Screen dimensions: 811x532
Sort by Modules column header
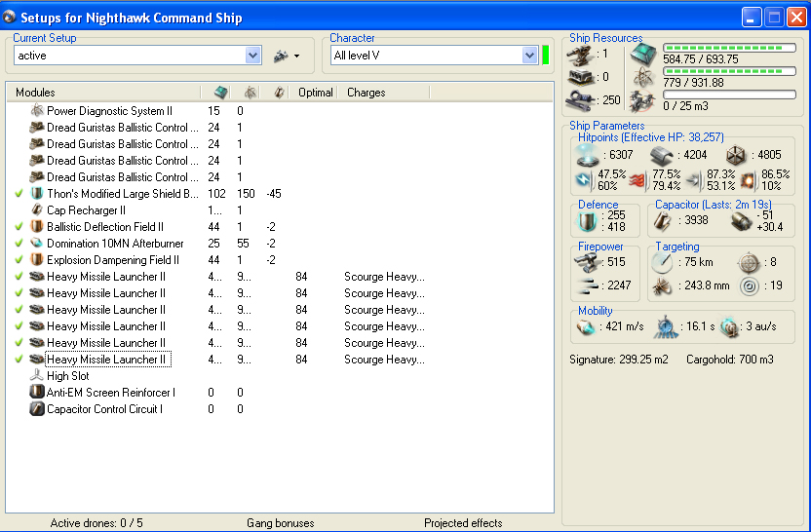coord(103,93)
